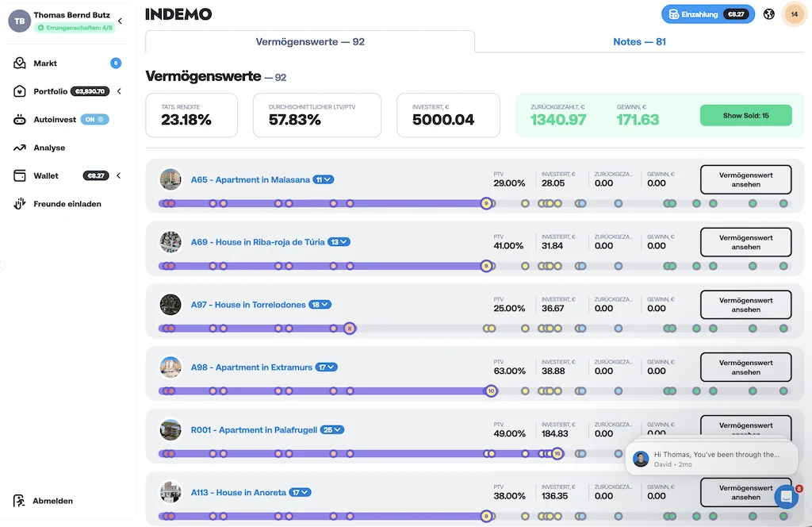Click the Abmelden logout icon
This screenshot has height=527, width=812.
[20, 501]
